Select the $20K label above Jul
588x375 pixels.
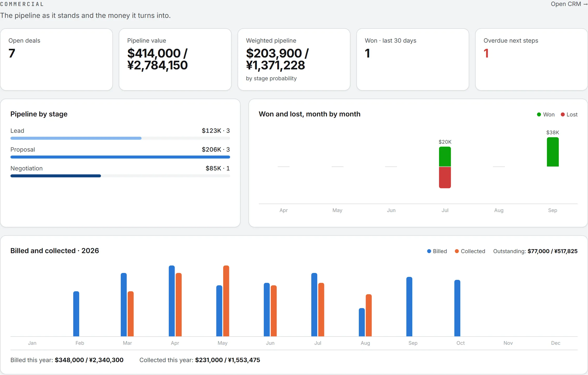[445, 142]
